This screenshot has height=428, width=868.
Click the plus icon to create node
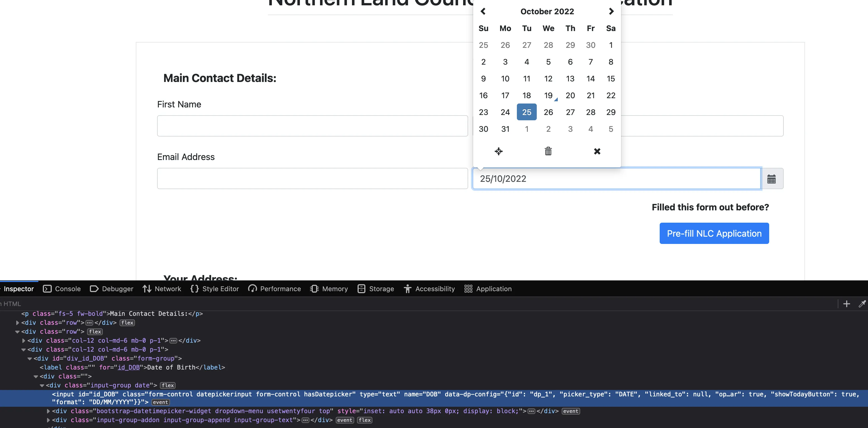coord(846,304)
